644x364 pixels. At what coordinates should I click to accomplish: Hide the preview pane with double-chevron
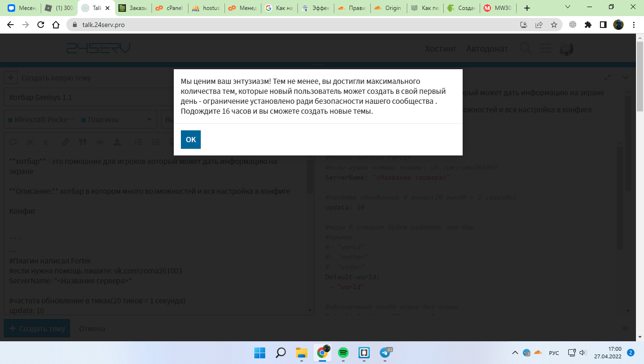625,328
